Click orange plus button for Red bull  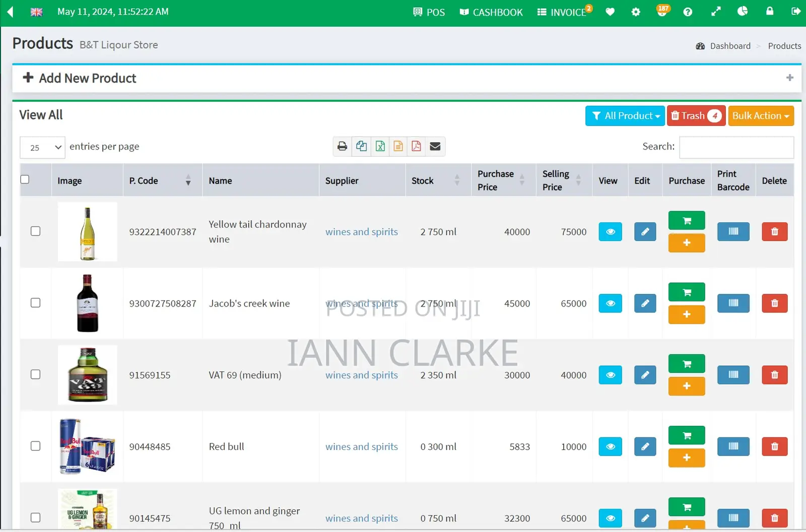pos(687,458)
